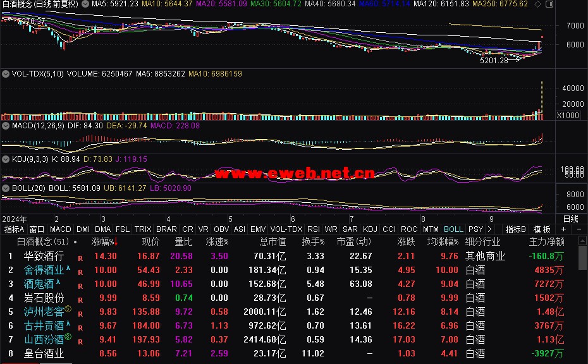The width and height of the screenshot is (588, 364).
Task: Click the R marker beside 山西汾酒
Action: [80, 341]
